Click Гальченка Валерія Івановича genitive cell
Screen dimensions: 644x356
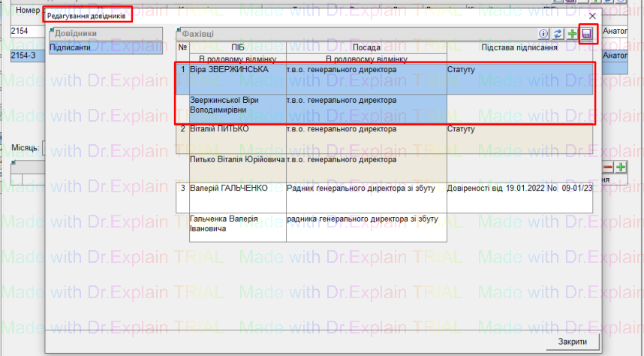point(237,223)
